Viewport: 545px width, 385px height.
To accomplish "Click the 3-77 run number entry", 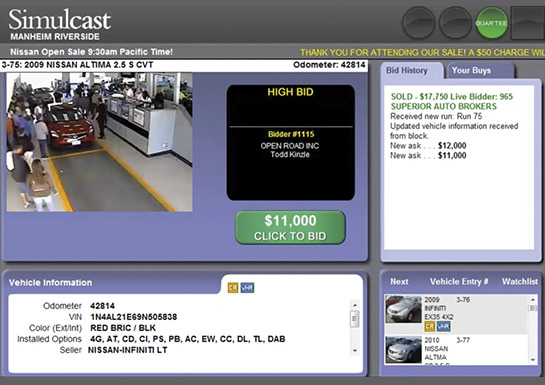I will coord(463,340).
